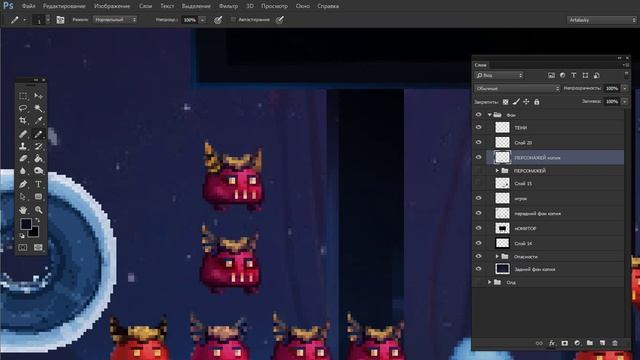Toggle pressure for opacity button
The width and height of the screenshot is (640, 360).
(x=218, y=20)
